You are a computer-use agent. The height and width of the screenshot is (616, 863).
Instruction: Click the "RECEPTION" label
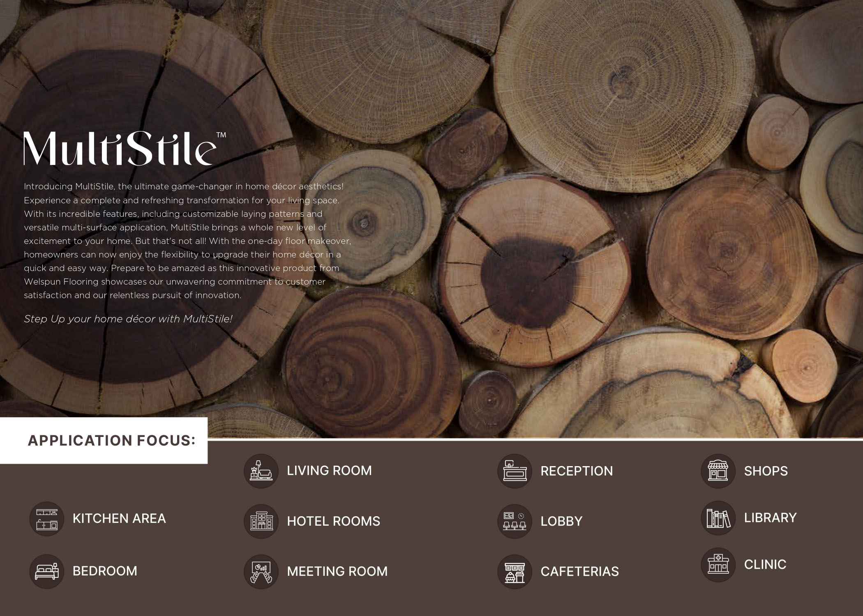[577, 471]
